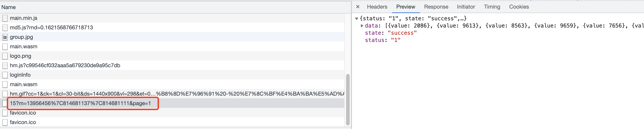Open the Response tab
Image resolution: width=644 pixels, height=129 pixels.
436,7
